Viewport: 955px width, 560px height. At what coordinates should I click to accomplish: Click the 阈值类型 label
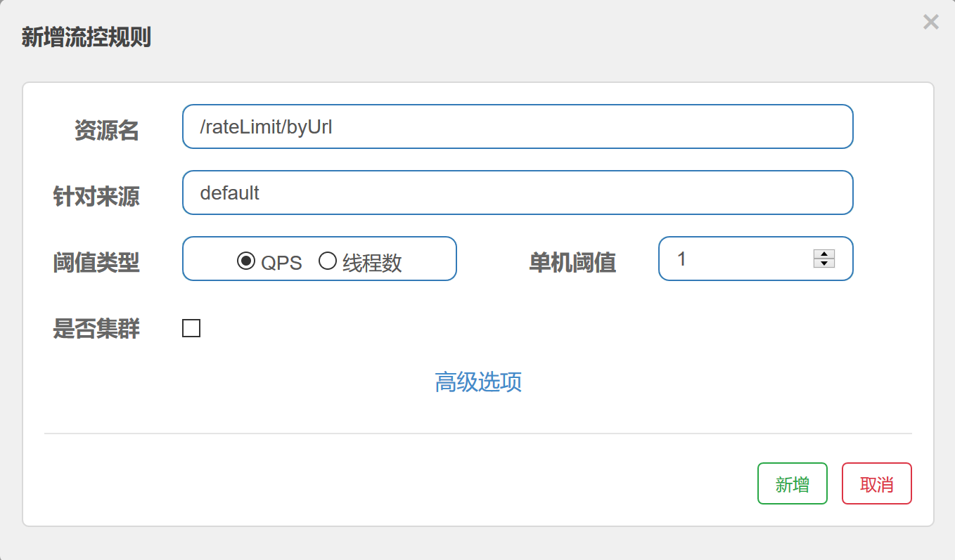[96, 263]
